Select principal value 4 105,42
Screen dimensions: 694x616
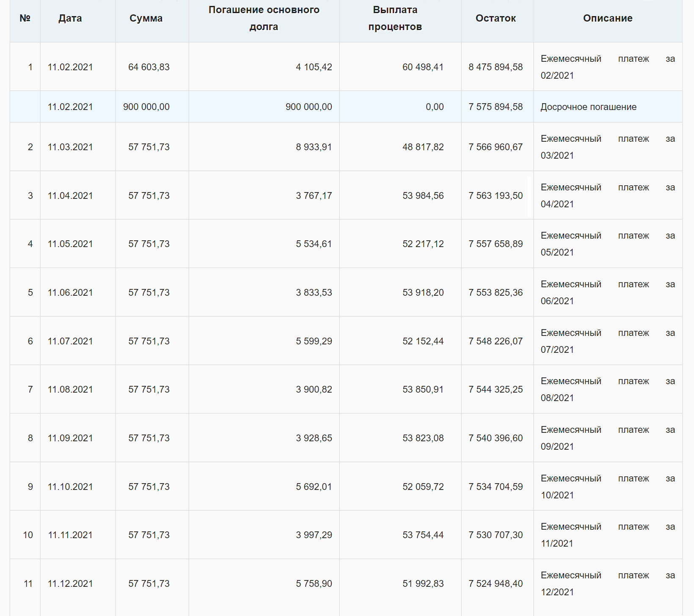(314, 67)
